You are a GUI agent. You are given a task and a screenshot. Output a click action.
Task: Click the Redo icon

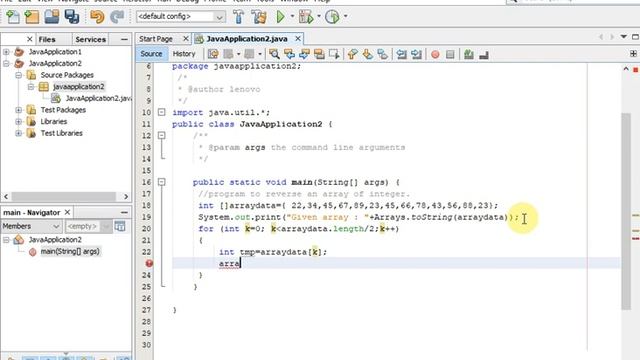click(117, 17)
